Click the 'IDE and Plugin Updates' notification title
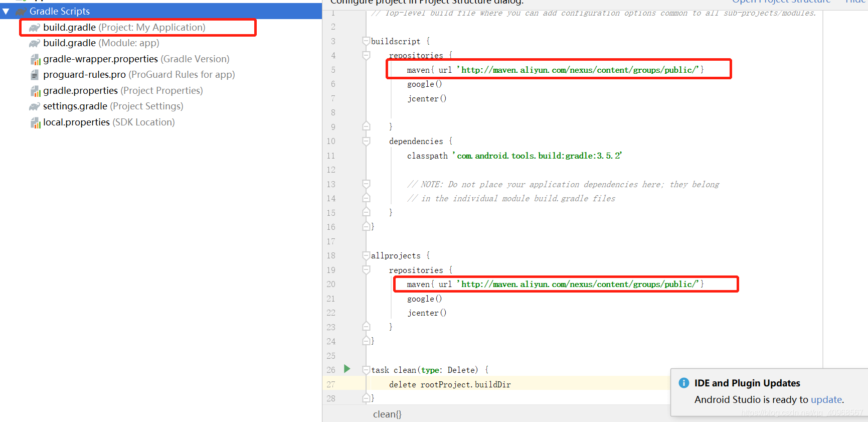 (x=747, y=383)
